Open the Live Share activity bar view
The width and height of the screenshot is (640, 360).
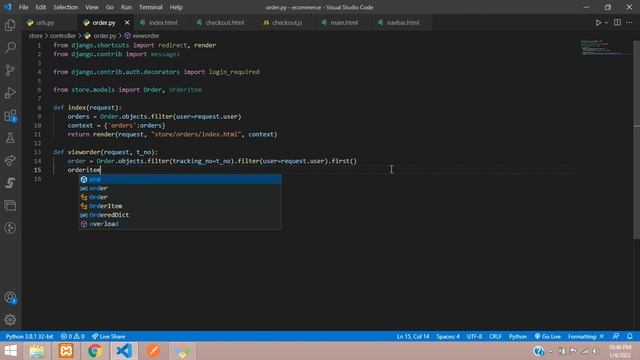[x=10, y=160]
